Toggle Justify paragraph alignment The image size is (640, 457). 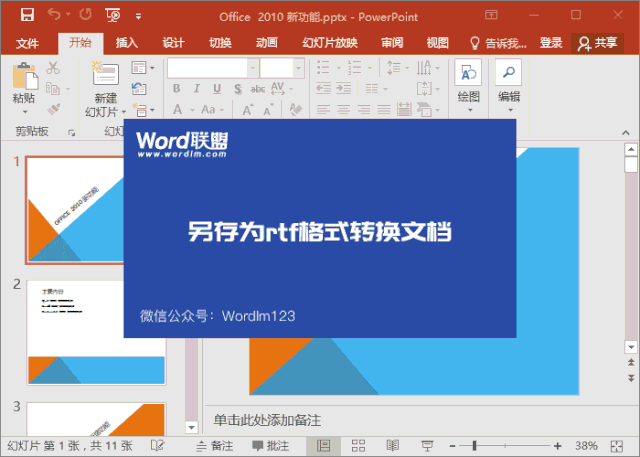tap(384, 109)
